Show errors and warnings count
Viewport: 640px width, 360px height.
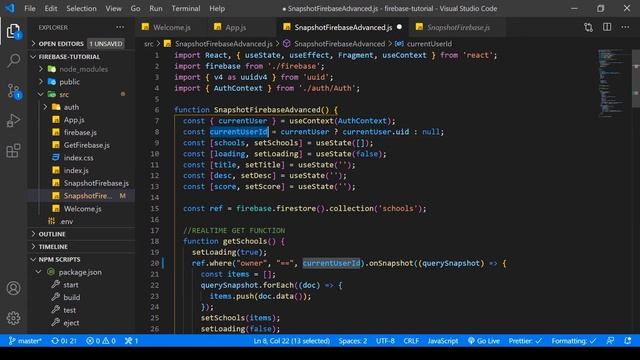[101, 341]
